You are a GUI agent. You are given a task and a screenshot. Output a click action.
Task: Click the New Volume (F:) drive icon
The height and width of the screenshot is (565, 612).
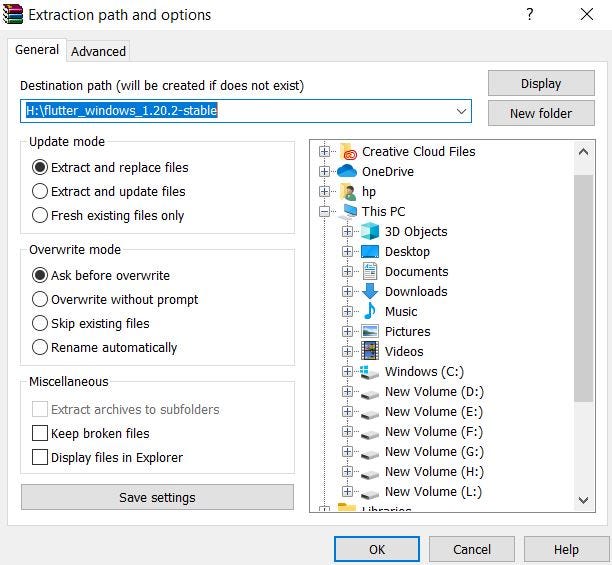(369, 434)
